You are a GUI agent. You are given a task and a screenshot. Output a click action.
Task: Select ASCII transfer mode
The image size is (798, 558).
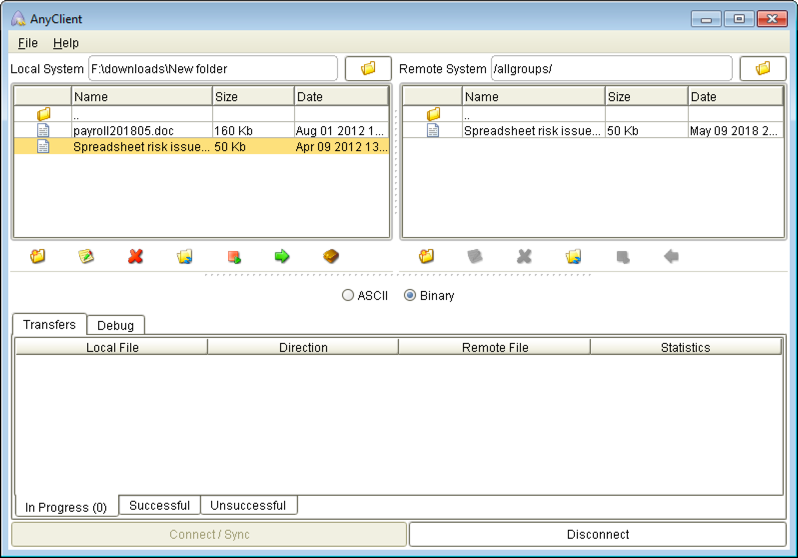(365, 295)
